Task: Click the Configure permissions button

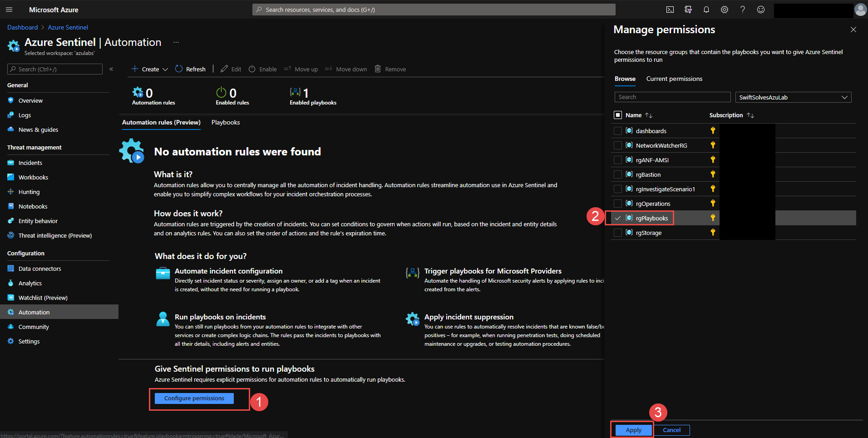Action: click(194, 398)
